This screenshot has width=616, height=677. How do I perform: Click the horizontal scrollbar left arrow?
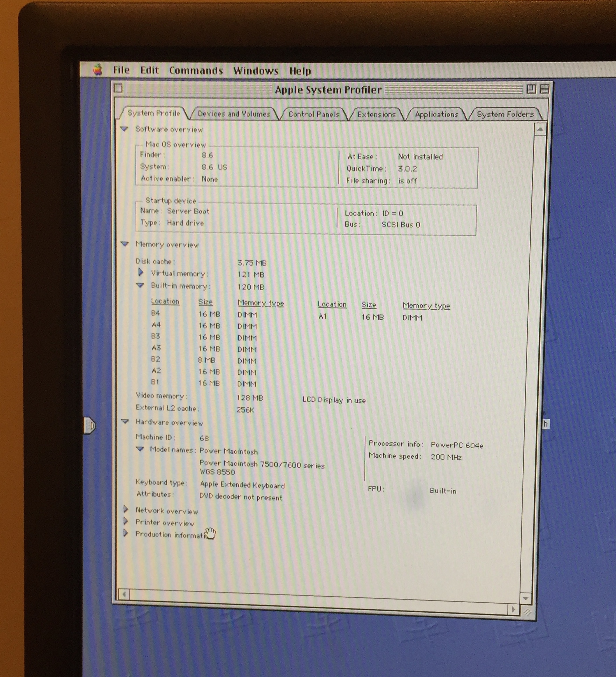tap(124, 594)
